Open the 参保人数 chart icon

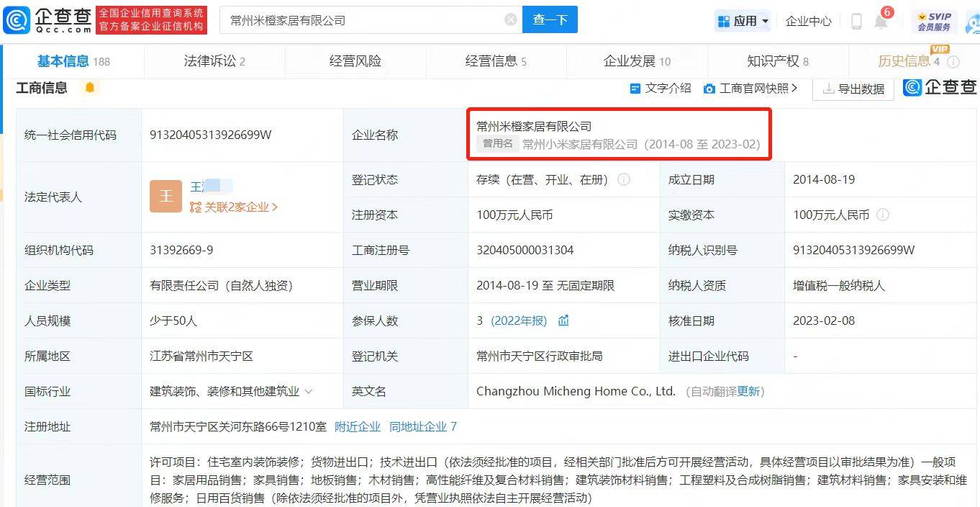pos(563,320)
